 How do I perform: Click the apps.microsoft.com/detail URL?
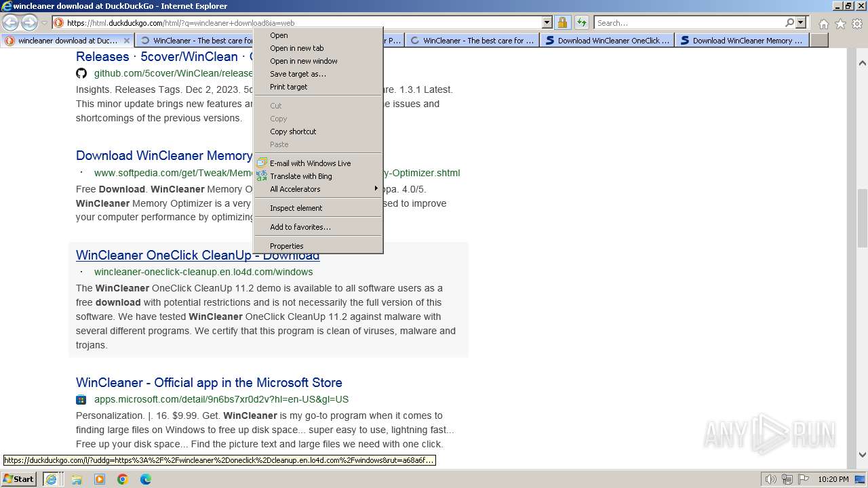(x=221, y=399)
